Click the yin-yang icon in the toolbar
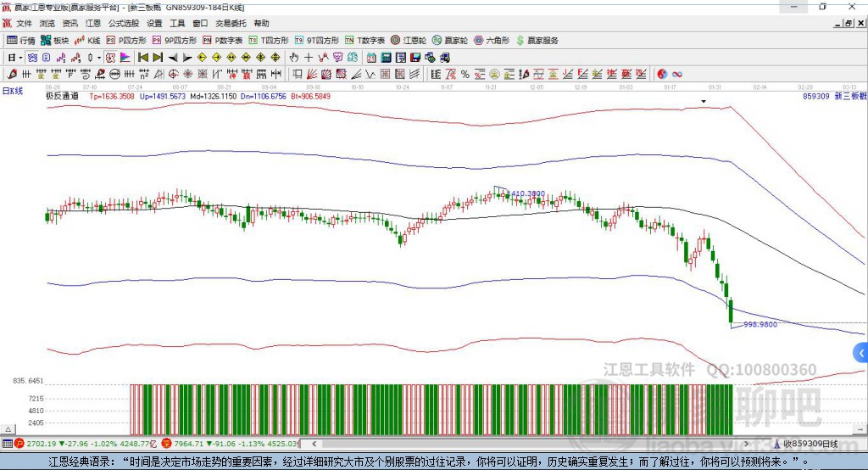This screenshot has width=868, height=470. pyautogui.click(x=663, y=75)
